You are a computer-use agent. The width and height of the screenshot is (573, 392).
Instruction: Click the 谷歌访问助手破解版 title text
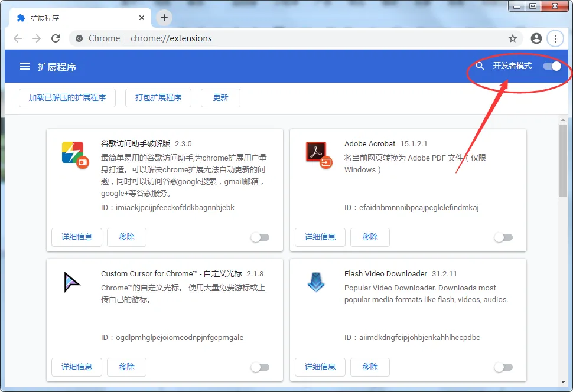click(x=136, y=143)
